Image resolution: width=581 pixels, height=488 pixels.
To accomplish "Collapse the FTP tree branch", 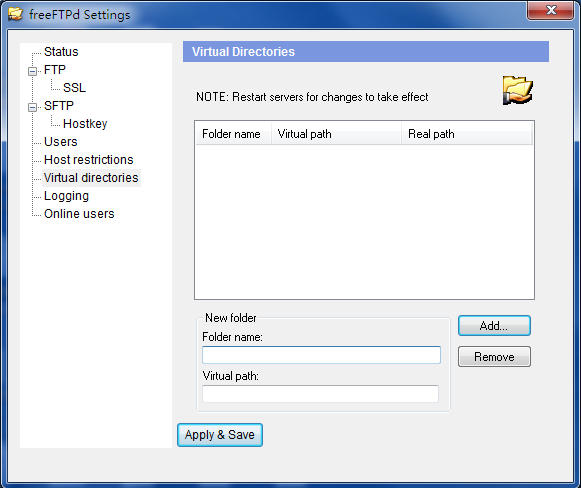I will pyautogui.click(x=33, y=71).
